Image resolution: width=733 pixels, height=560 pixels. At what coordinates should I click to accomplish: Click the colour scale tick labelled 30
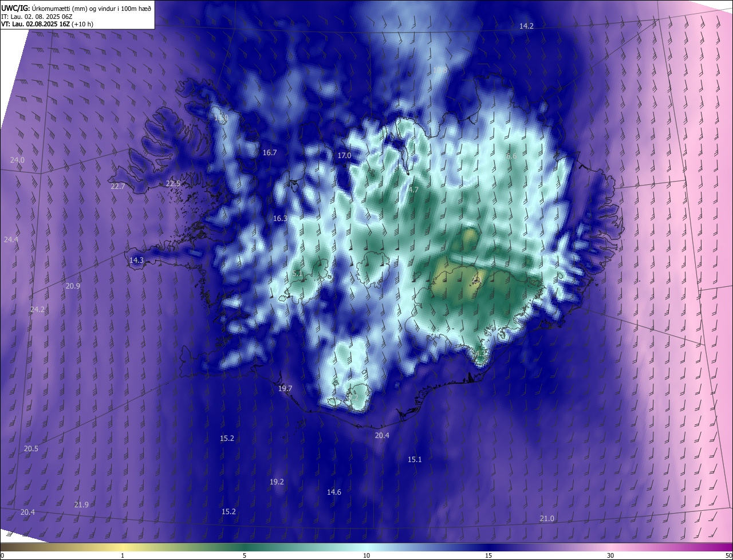click(610, 555)
